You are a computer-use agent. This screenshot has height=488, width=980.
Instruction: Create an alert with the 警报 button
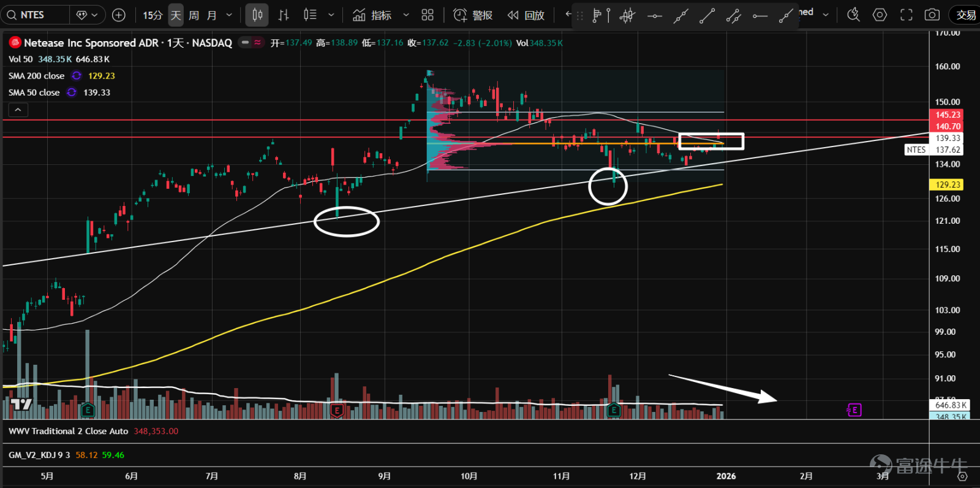[473, 15]
